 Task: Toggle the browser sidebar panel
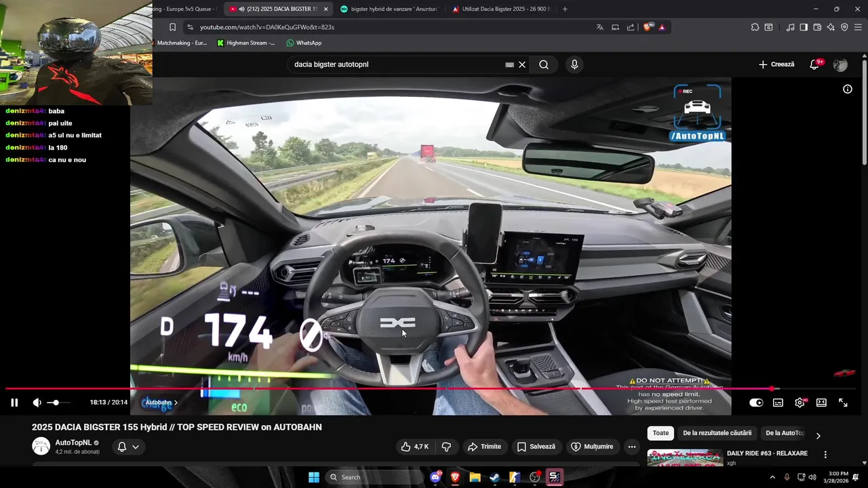(804, 27)
